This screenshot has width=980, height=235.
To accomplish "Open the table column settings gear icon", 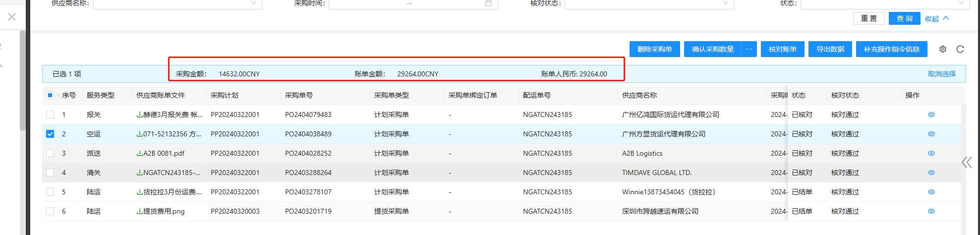I will [942, 49].
